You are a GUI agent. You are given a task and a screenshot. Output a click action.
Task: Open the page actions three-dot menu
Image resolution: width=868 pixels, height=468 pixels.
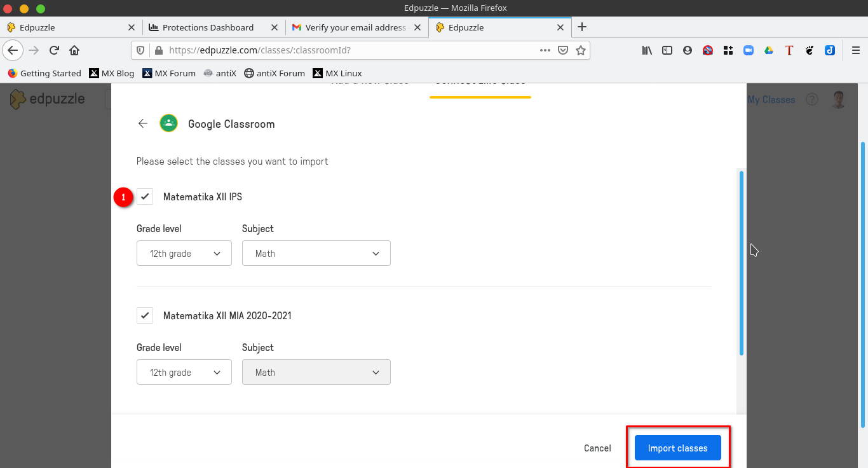coord(545,50)
